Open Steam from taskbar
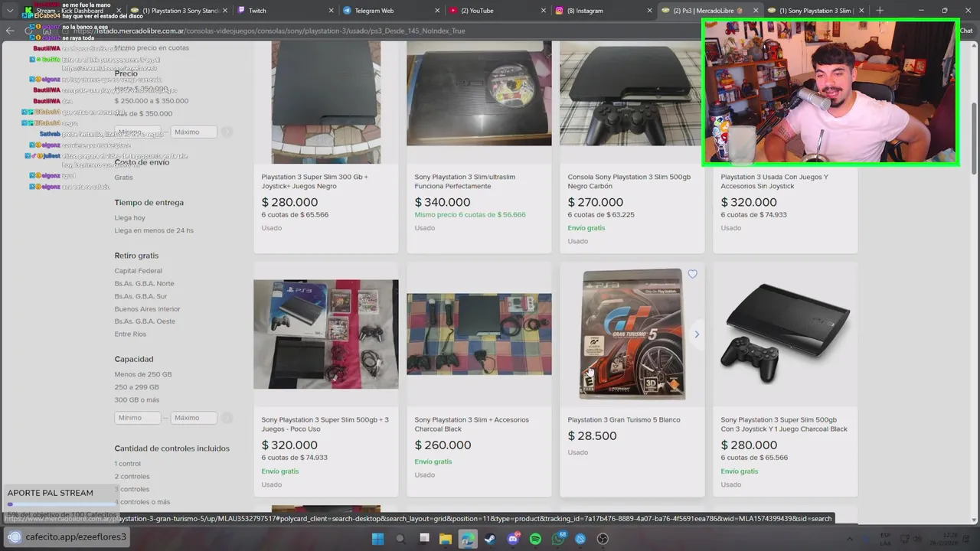980x551 pixels. click(x=490, y=539)
